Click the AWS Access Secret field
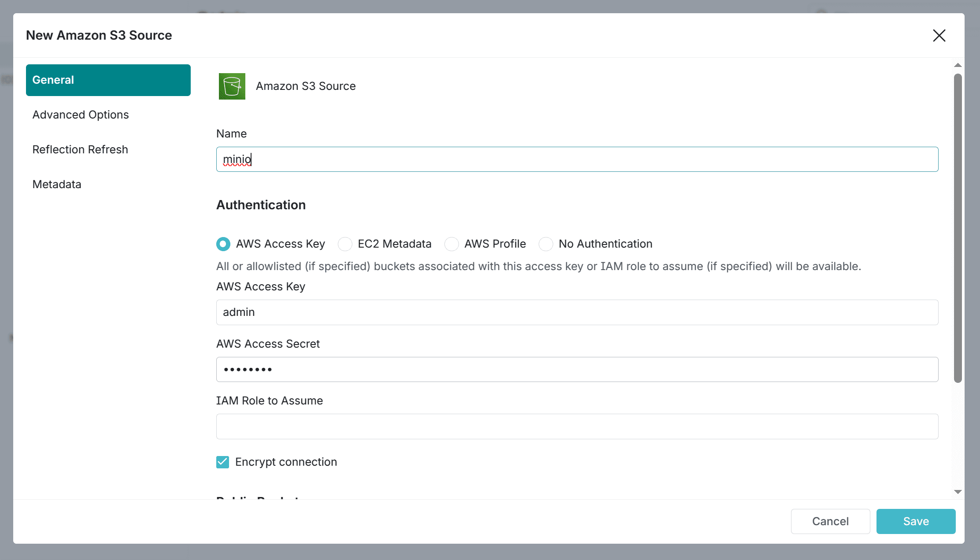Image resolution: width=980 pixels, height=560 pixels. coord(577,370)
